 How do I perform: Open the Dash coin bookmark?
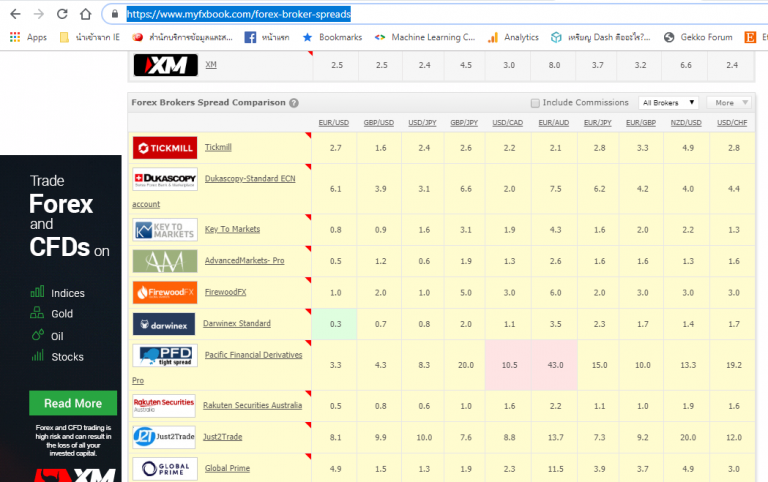coord(600,37)
